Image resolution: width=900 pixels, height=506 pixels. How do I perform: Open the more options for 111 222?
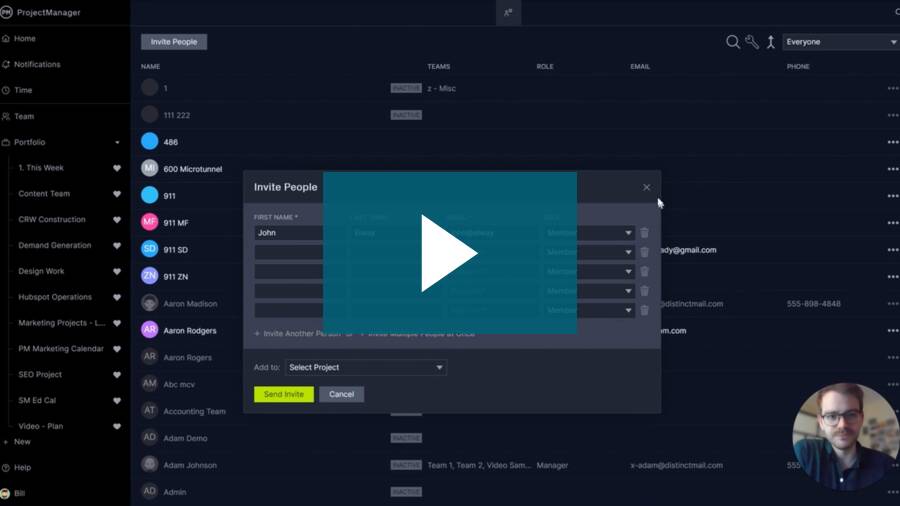click(x=893, y=115)
